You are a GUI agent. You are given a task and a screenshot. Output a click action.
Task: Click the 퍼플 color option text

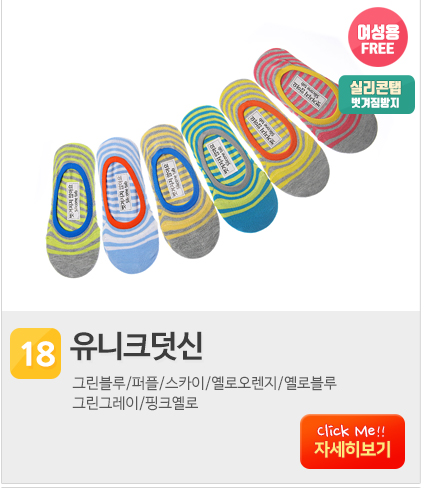point(144,383)
